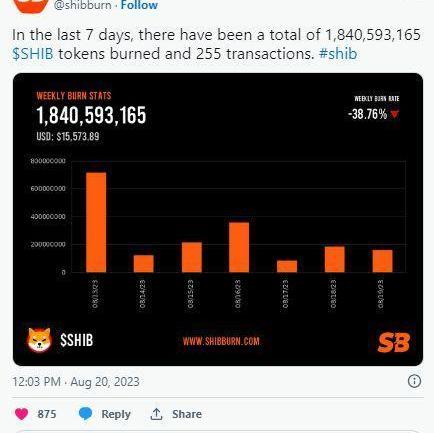Click the Share button label

[x=187, y=414]
